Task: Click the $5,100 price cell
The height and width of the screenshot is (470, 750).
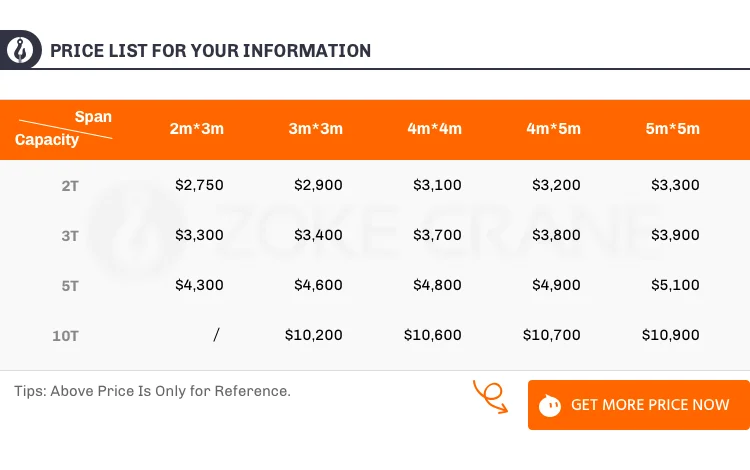Action: pyautogui.click(x=675, y=285)
